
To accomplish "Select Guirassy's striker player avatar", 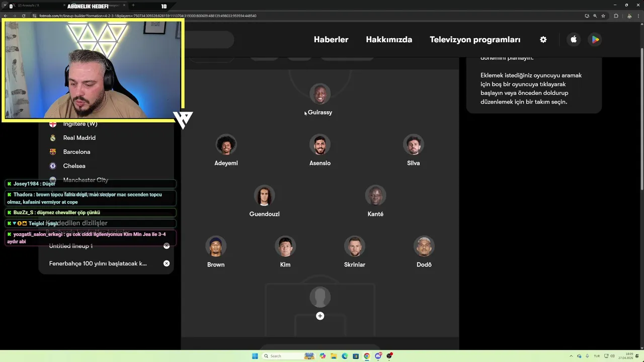I will 320,94.
